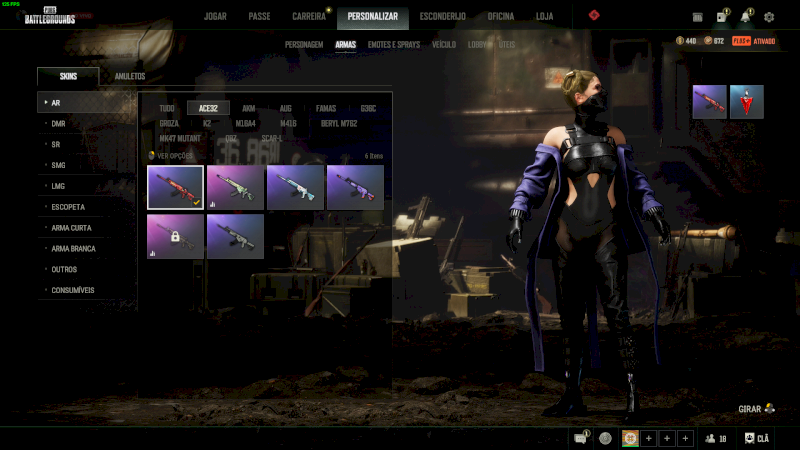Switch to ÚTEIS sub-tab
The height and width of the screenshot is (450, 800).
click(507, 45)
